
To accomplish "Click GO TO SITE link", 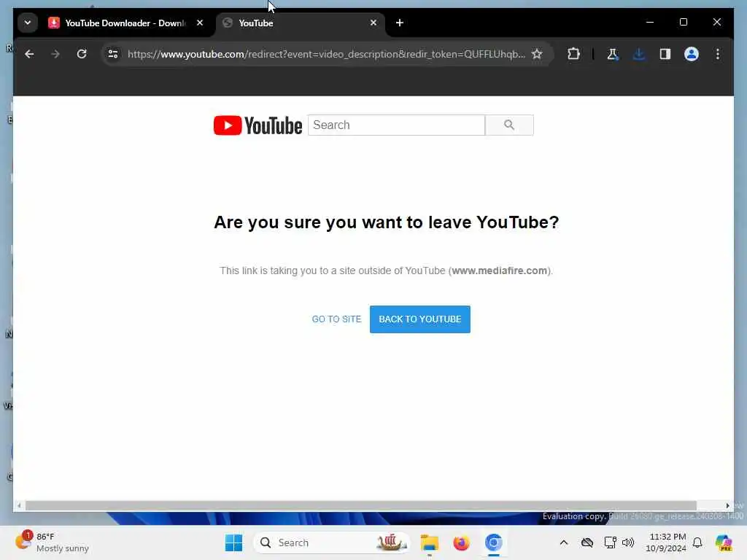I will click(x=336, y=319).
